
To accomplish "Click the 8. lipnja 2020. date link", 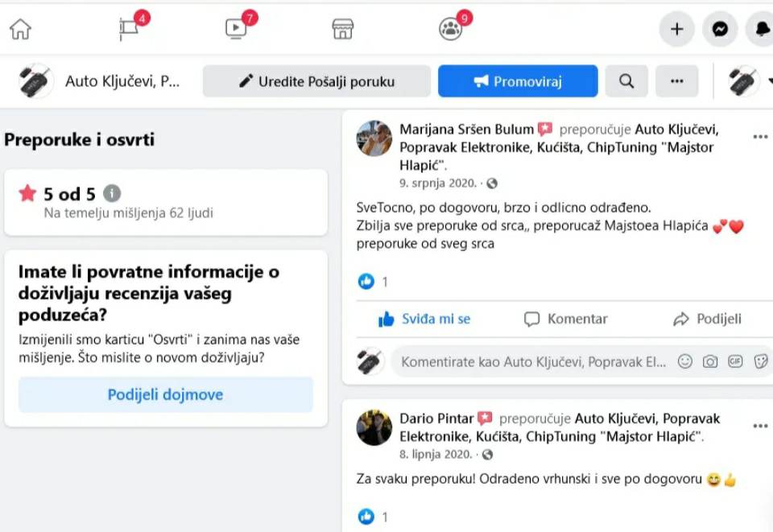I will pos(436,454).
